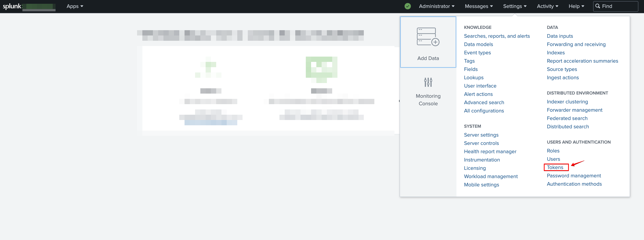Screen dimensions: 644x240
Task: Click the green health status checkmark
Action: [x=408, y=6]
